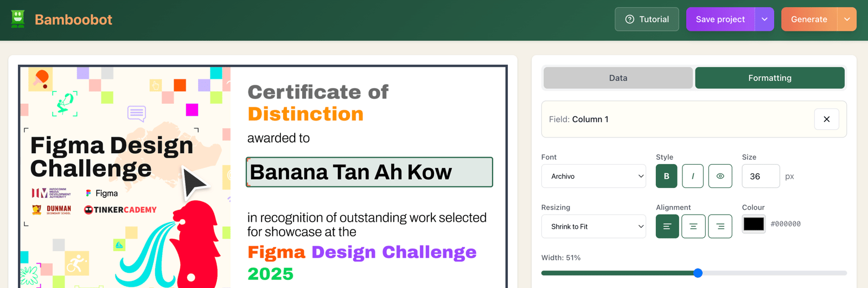Click the Save project button
This screenshot has width=868, height=288.
pyautogui.click(x=720, y=19)
